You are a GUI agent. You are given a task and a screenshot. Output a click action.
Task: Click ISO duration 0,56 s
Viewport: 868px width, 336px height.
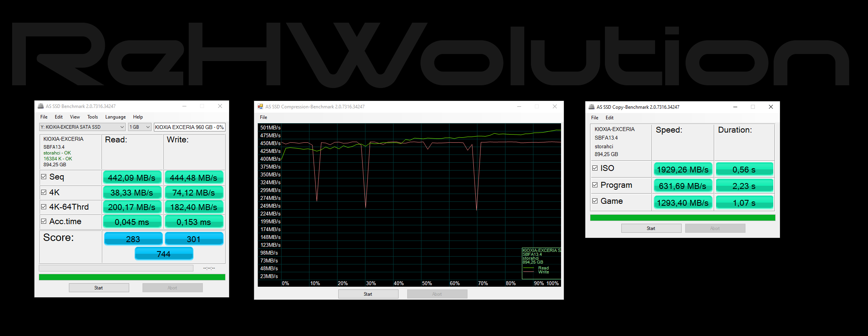744,169
